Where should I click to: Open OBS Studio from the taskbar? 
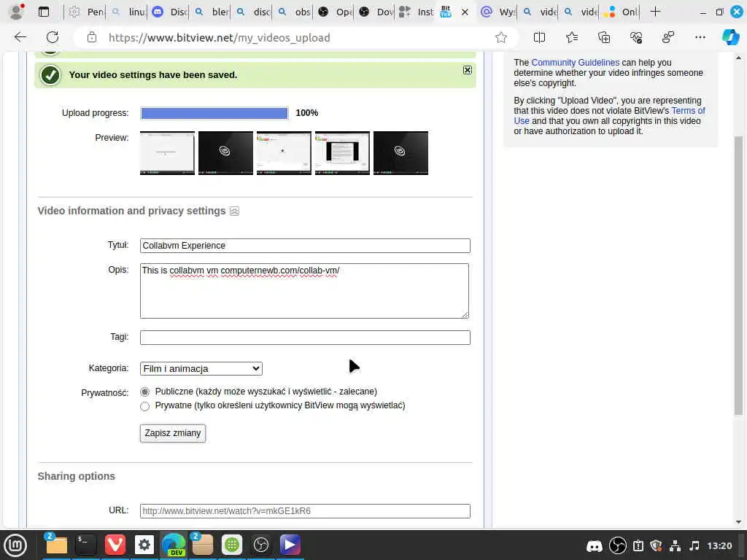(x=260, y=545)
